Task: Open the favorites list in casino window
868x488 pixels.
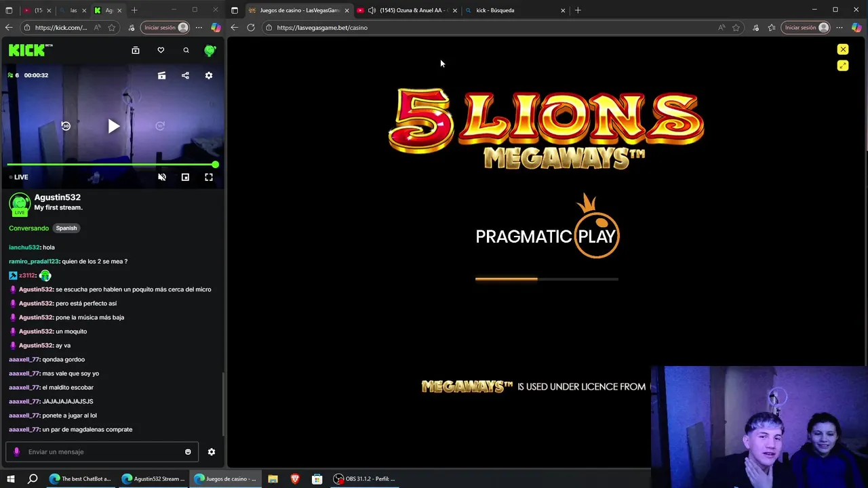Action: [x=772, y=28]
